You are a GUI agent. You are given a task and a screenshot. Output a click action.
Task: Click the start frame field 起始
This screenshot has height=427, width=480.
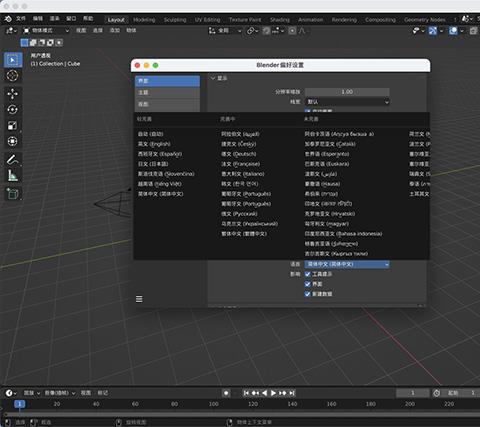462,393
